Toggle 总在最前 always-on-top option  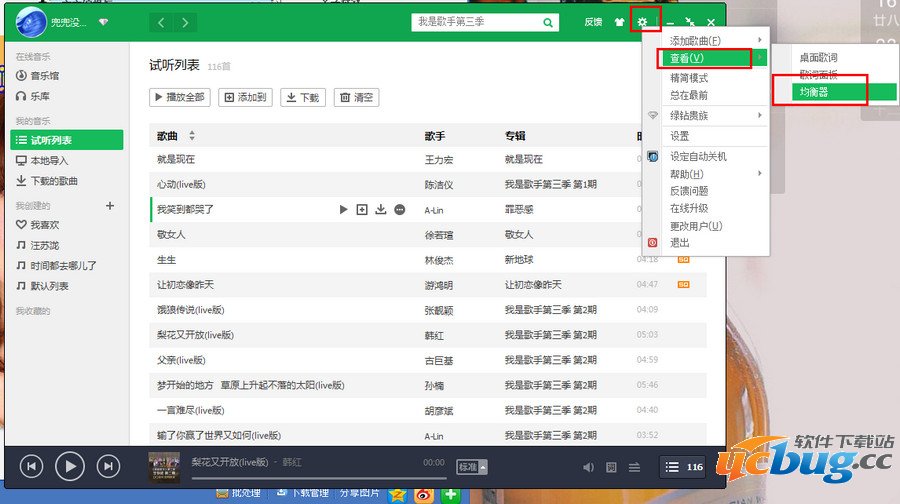pyautogui.click(x=689, y=95)
